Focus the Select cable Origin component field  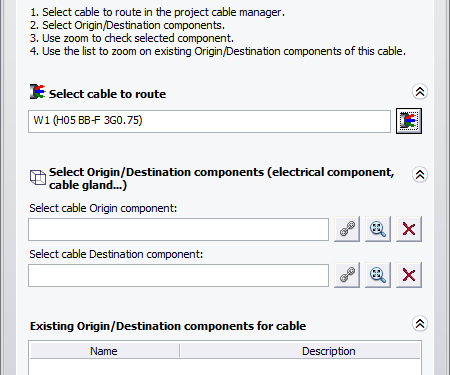(x=178, y=229)
